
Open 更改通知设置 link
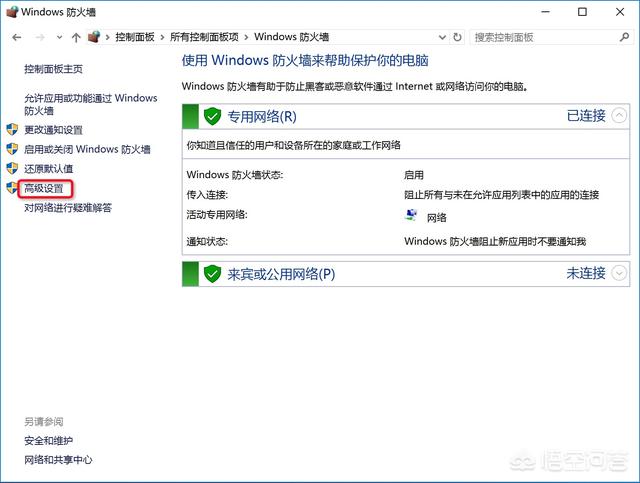coord(53,130)
